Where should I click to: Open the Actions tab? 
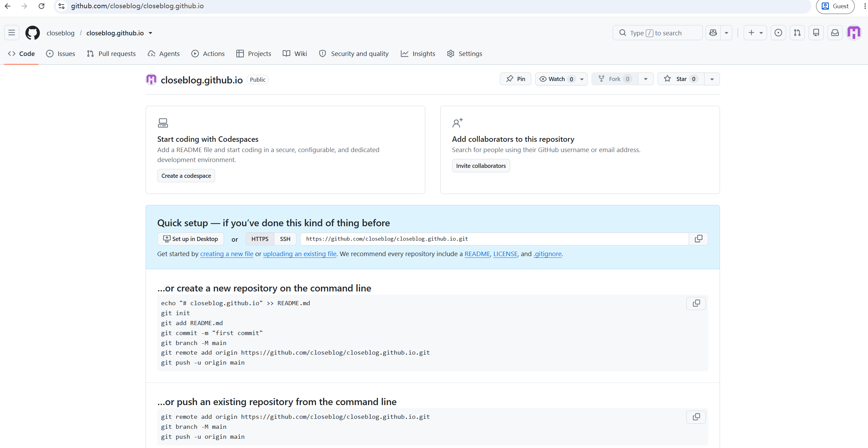click(208, 54)
